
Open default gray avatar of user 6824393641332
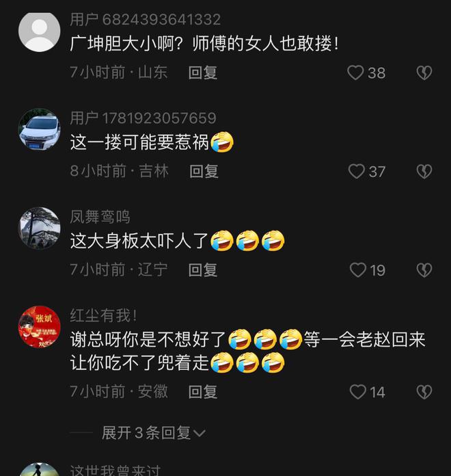[x=40, y=31]
